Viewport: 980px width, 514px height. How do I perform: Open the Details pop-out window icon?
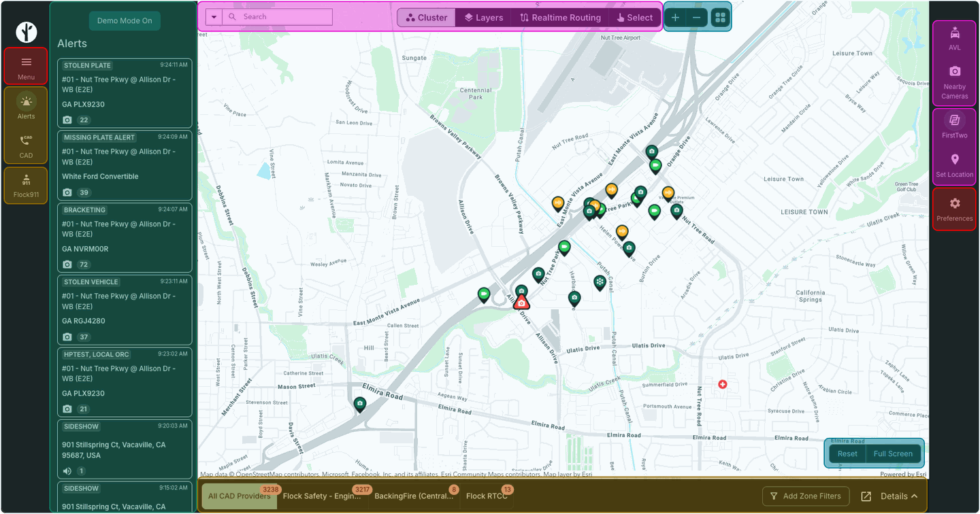click(x=866, y=496)
